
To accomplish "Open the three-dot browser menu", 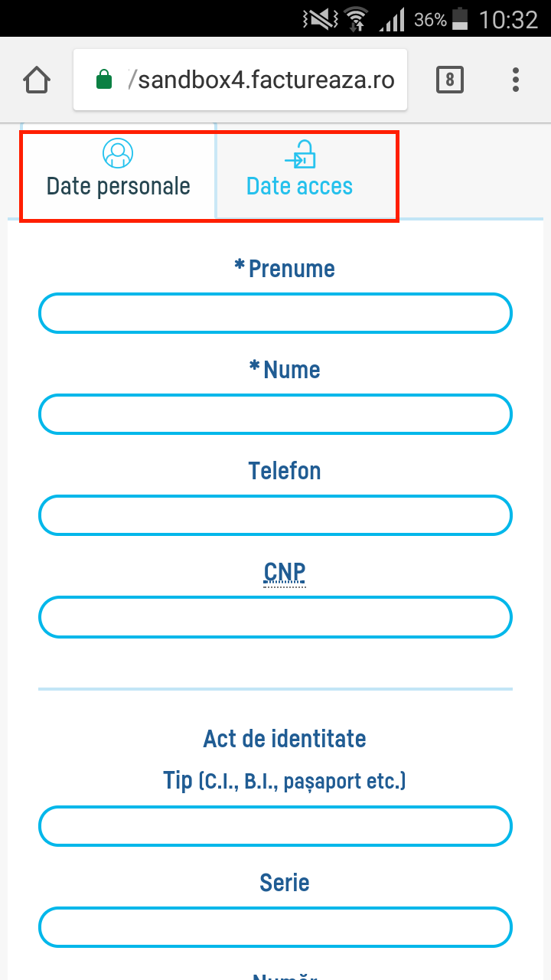I will pos(515,79).
